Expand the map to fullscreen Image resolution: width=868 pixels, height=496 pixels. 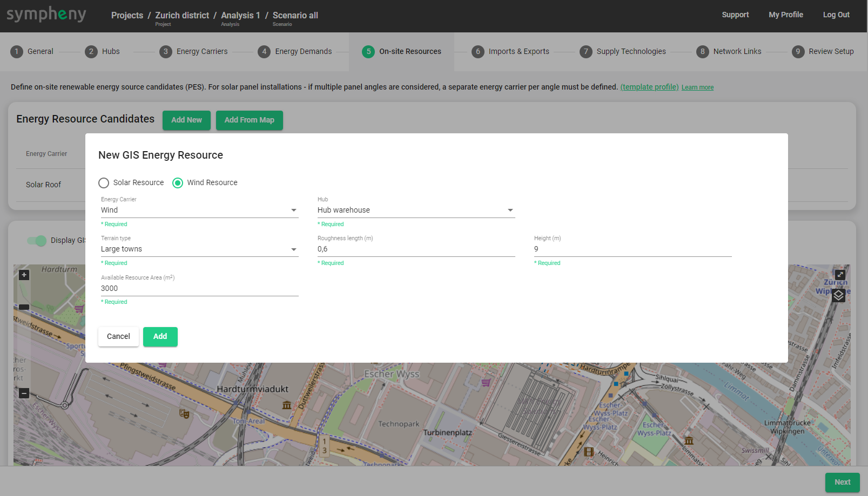click(840, 275)
